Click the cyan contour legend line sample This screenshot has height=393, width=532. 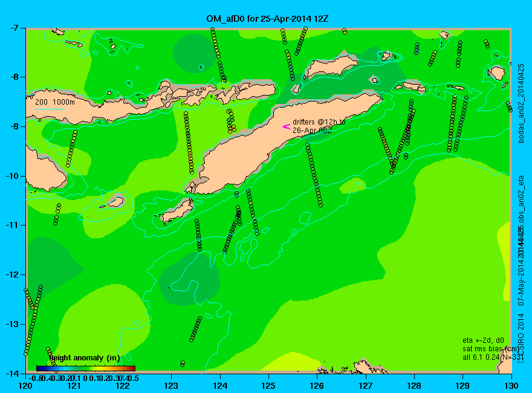point(50,109)
